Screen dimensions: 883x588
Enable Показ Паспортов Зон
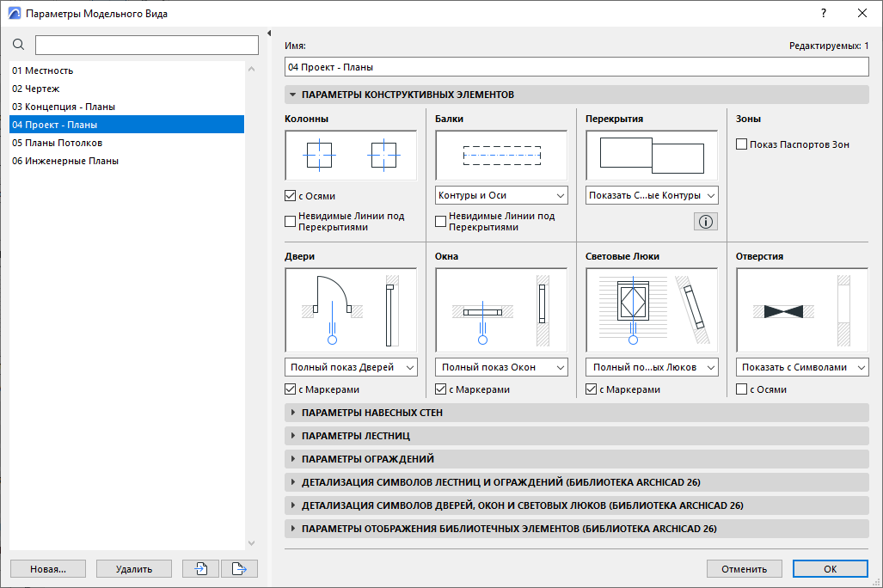pos(740,144)
